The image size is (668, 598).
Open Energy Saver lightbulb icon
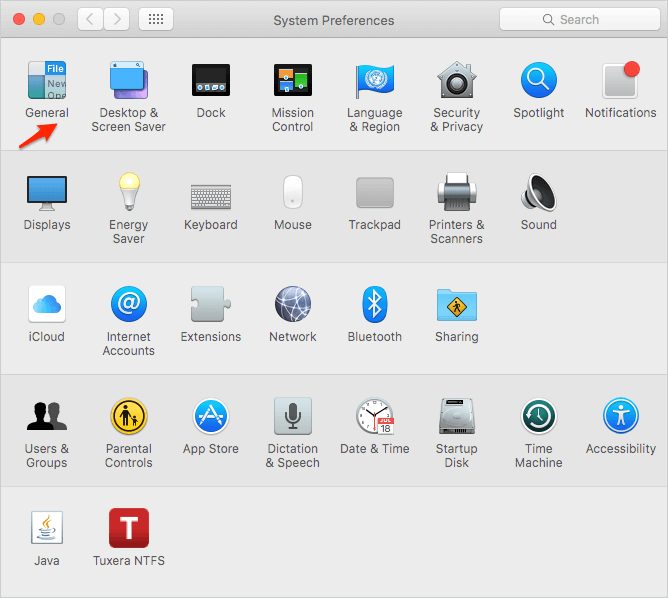[x=129, y=191]
